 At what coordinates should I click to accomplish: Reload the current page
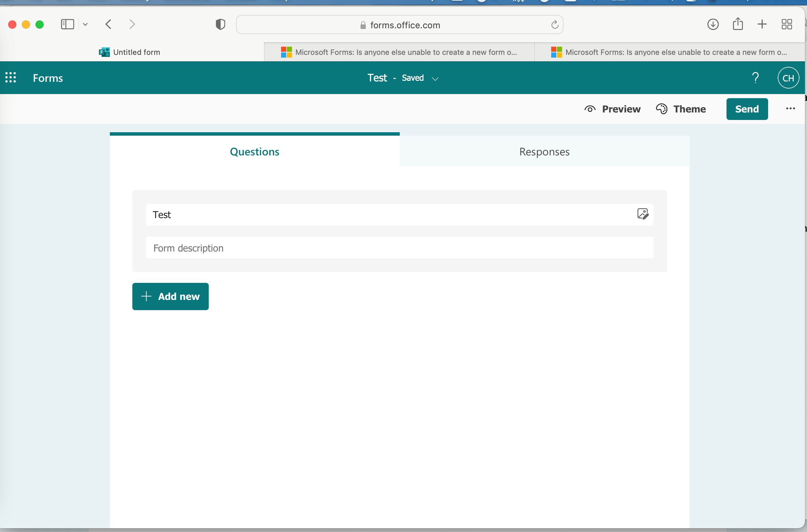click(555, 25)
